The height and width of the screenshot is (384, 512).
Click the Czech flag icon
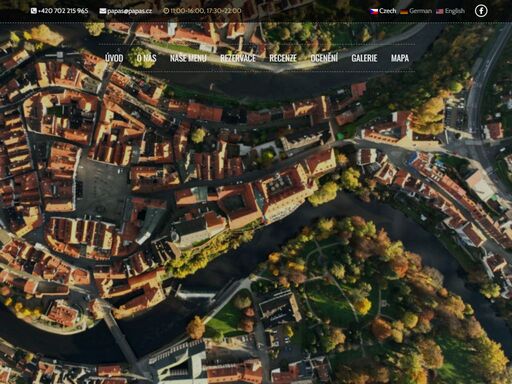pos(374,11)
